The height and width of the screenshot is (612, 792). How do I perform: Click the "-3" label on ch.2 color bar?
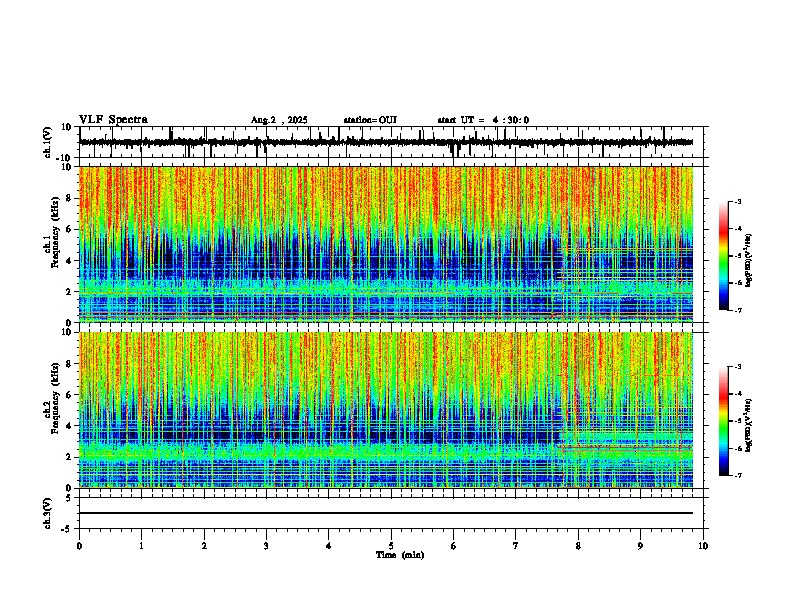point(737,367)
